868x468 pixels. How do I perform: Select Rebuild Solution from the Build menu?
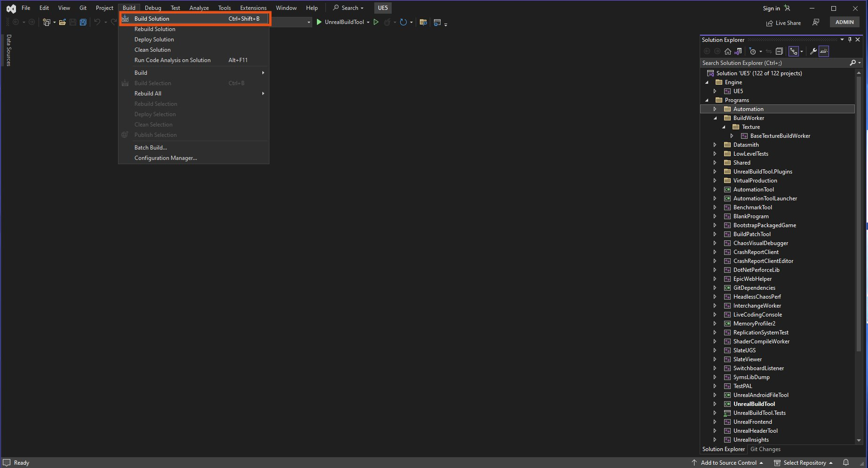pos(194,29)
